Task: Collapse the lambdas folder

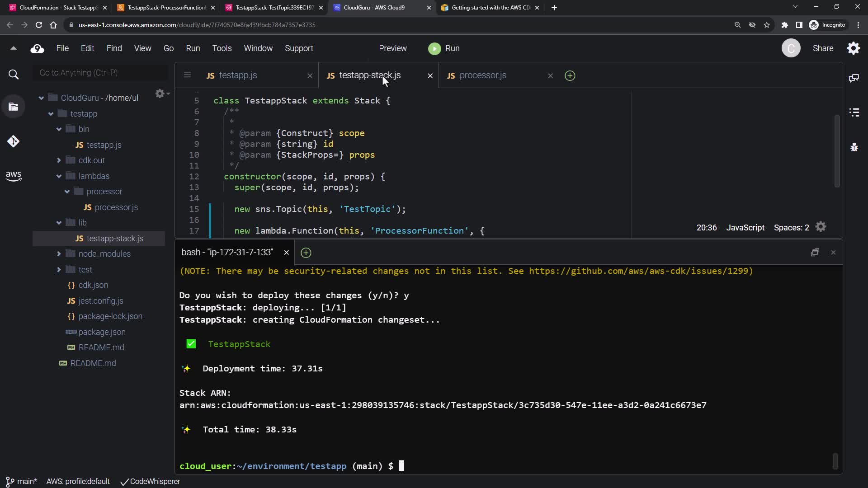Action: (59, 176)
